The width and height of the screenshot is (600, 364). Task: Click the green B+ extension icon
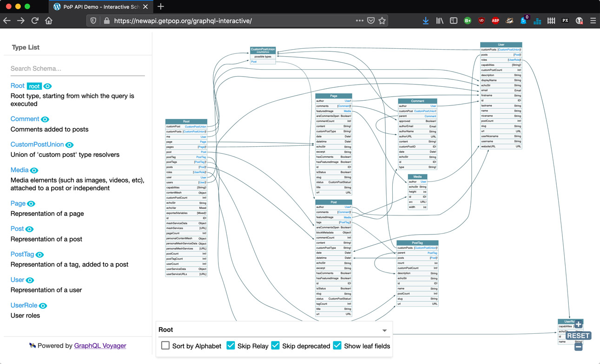coord(468,21)
